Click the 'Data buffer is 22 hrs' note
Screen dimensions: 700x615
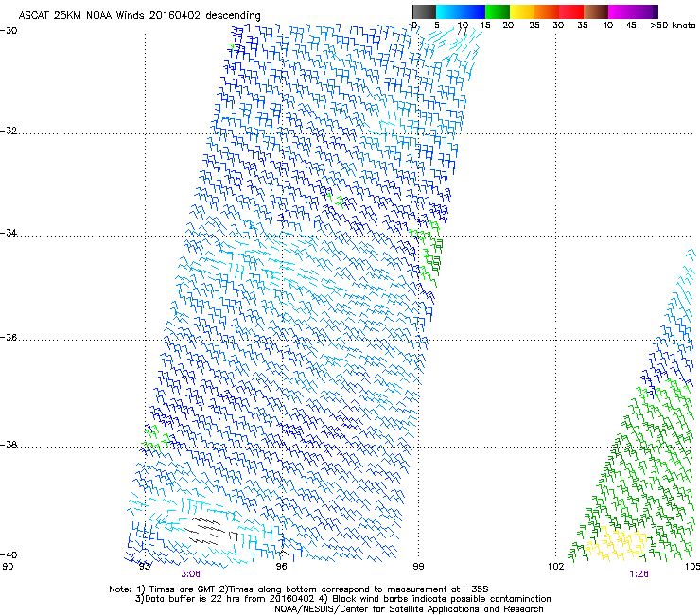tap(342, 599)
